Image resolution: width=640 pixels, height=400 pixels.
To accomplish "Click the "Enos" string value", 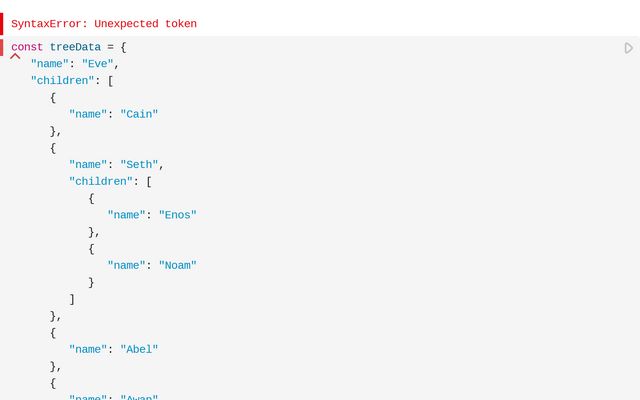I will point(178,215).
